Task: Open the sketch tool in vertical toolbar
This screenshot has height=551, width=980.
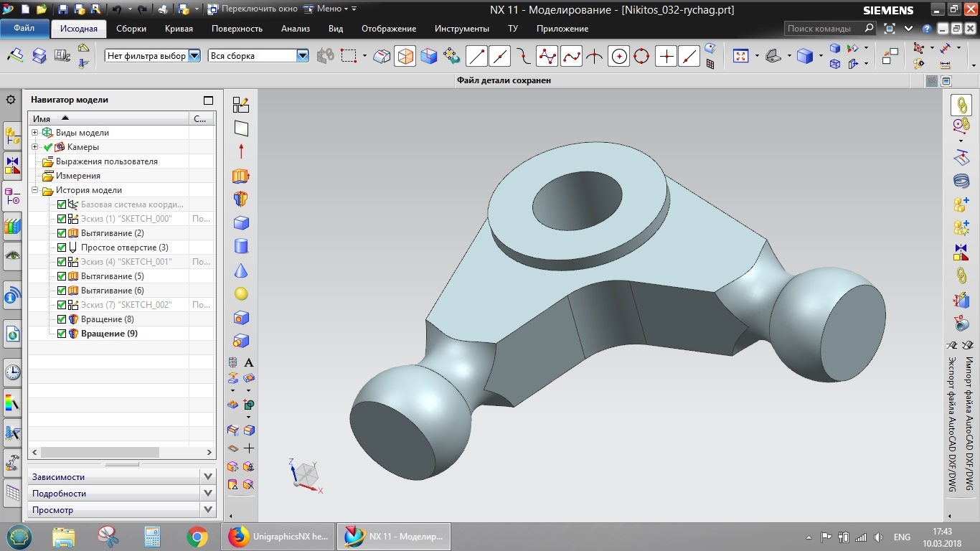Action: tap(241, 105)
